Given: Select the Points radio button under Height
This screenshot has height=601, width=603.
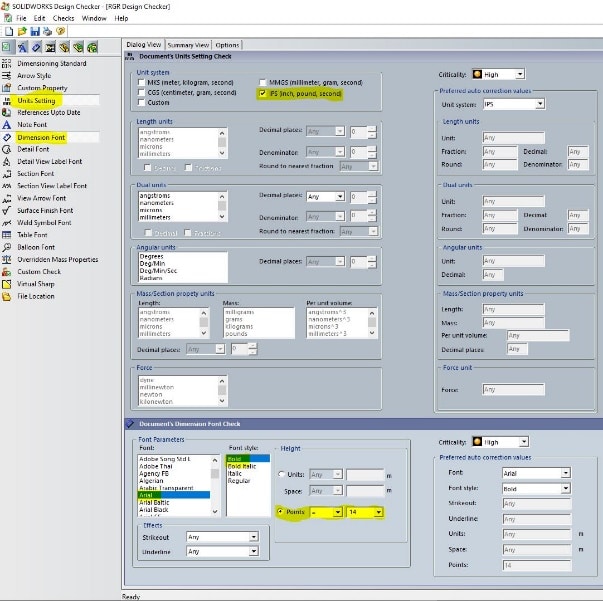Looking at the screenshot, I should click(x=280, y=511).
